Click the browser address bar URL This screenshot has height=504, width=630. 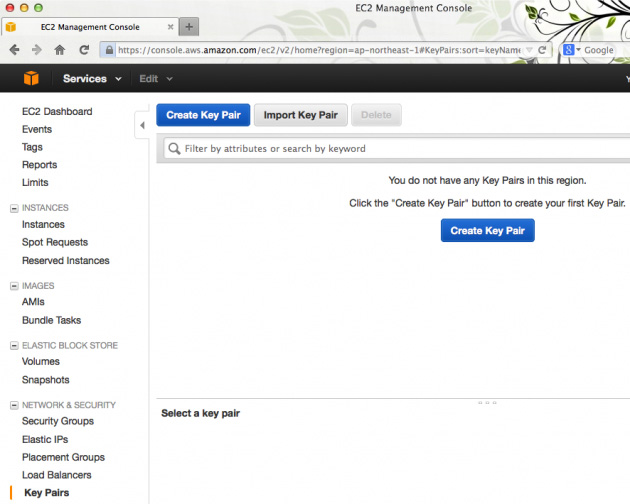[x=319, y=50]
